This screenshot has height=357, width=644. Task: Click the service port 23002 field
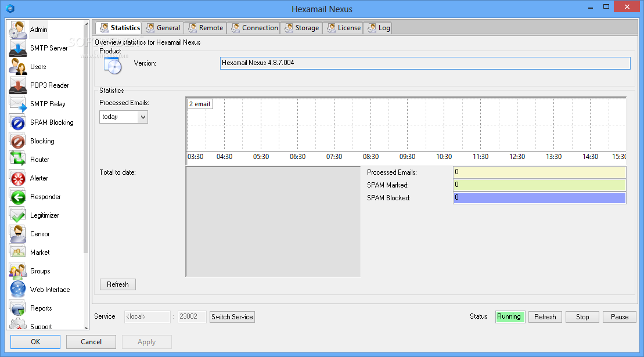tap(192, 317)
